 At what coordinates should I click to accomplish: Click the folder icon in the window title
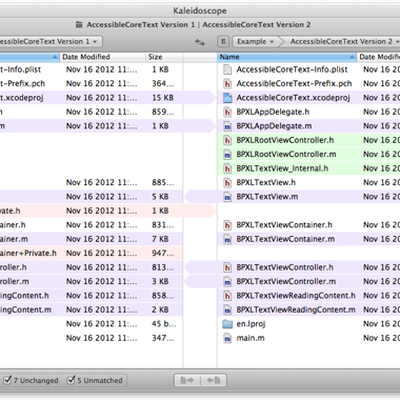(x=79, y=25)
